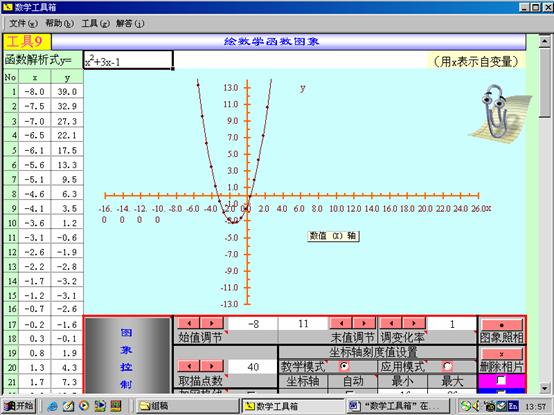Screen dimensions: 554x415
Task: Decrease plot point count with left arrow
Action: tap(189, 366)
